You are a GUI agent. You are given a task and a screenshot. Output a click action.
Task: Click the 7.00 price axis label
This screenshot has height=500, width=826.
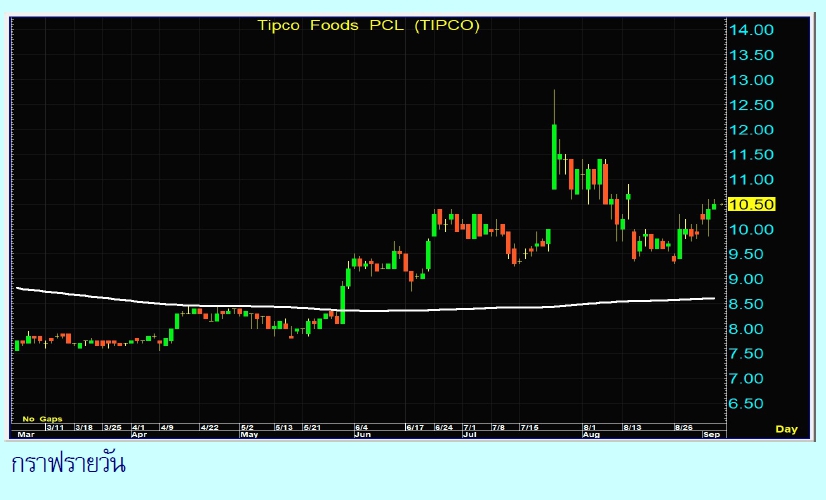pos(746,378)
